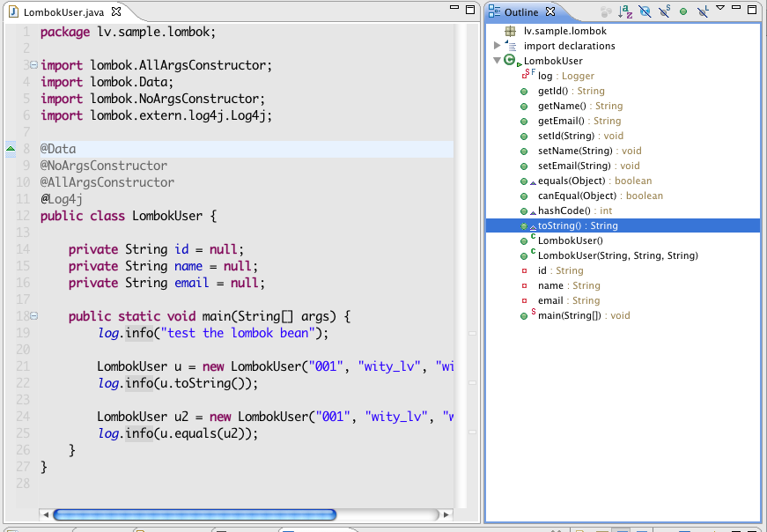Toggle Hide Non-Public Members green dot

click(x=682, y=11)
